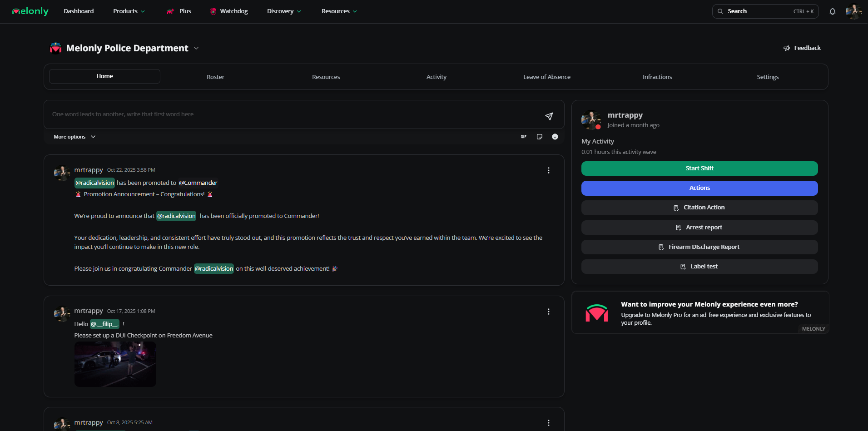868x431 pixels.
Task: Click the Plus feature icon in the navbar
Action: (170, 11)
